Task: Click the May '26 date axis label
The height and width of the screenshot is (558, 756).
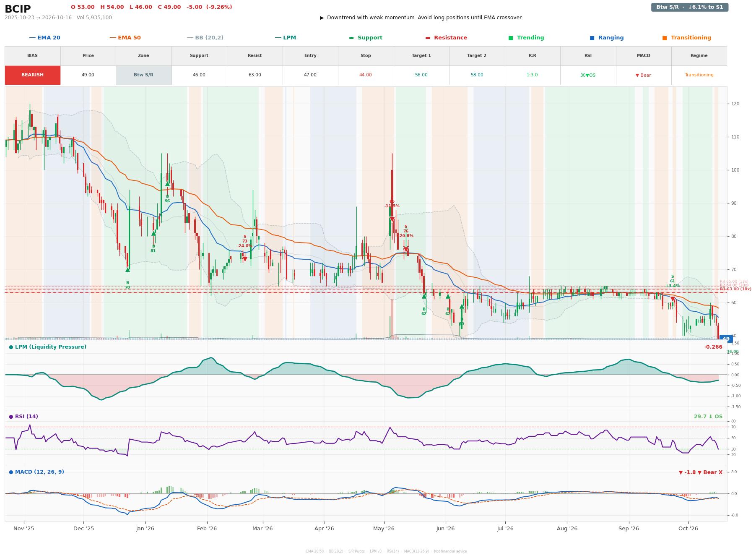Action: (x=384, y=529)
